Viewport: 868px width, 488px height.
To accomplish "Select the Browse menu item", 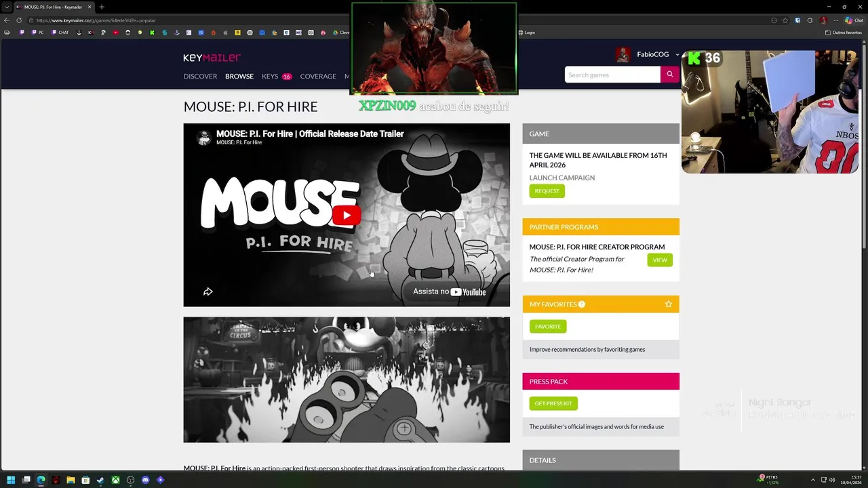I will 239,76.
